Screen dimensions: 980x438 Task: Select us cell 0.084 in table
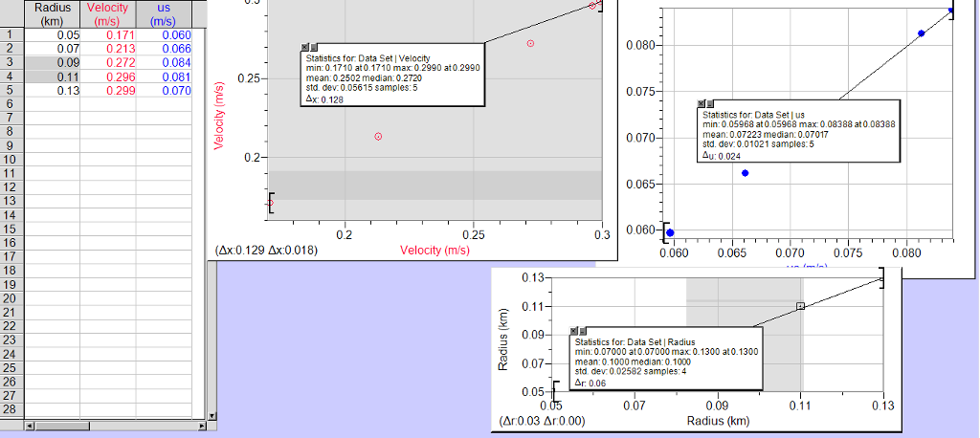click(x=163, y=62)
